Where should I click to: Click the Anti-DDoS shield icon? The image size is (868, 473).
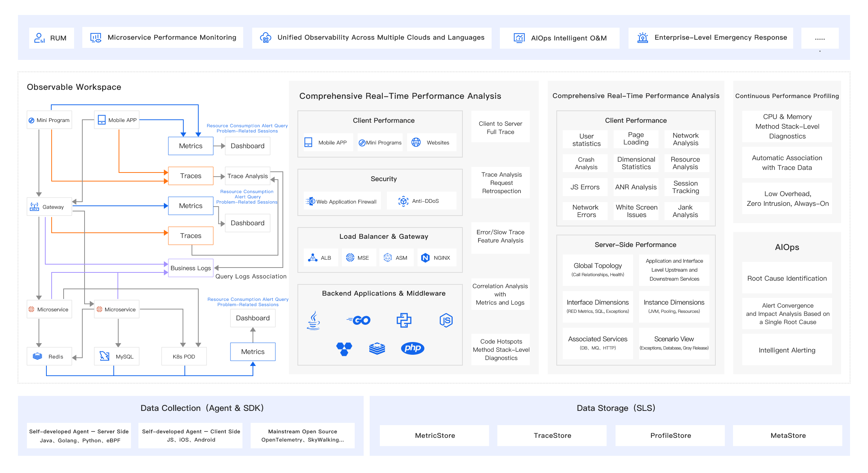click(x=403, y=201)
